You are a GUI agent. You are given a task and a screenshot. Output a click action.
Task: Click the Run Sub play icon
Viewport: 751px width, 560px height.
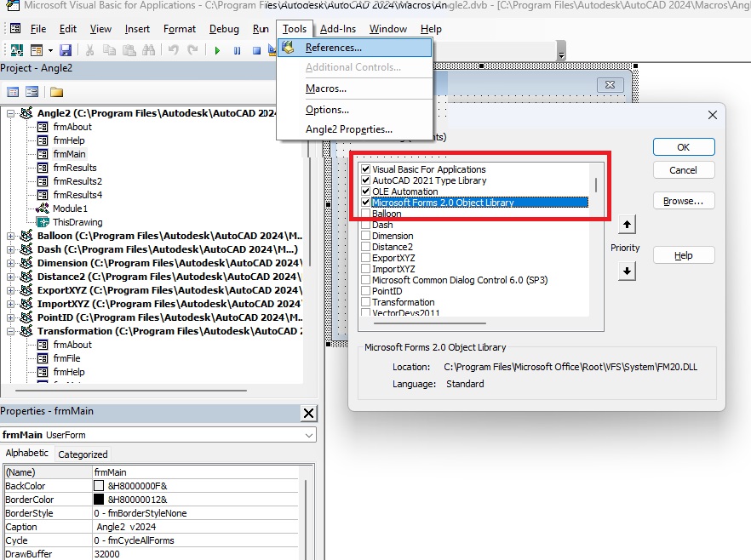(217, 51)
